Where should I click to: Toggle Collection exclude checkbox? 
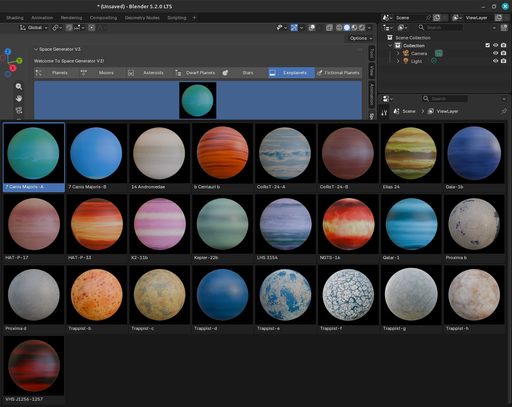click(487, 45)
